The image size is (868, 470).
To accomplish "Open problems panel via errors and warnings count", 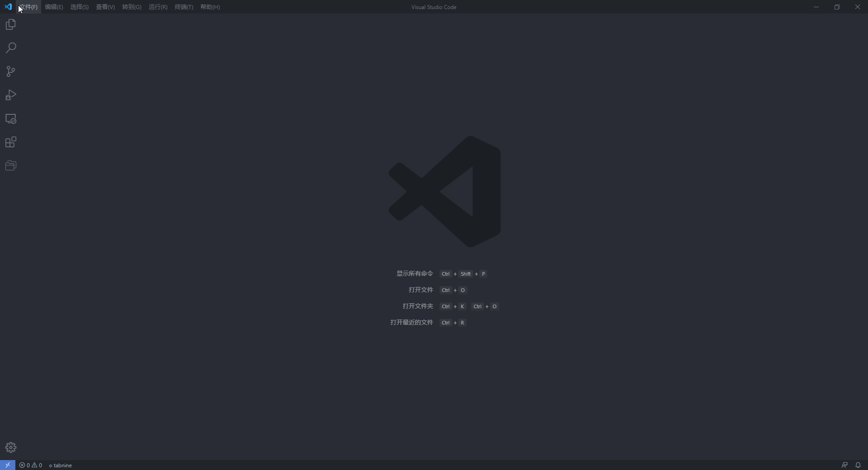I will (31, 465).
